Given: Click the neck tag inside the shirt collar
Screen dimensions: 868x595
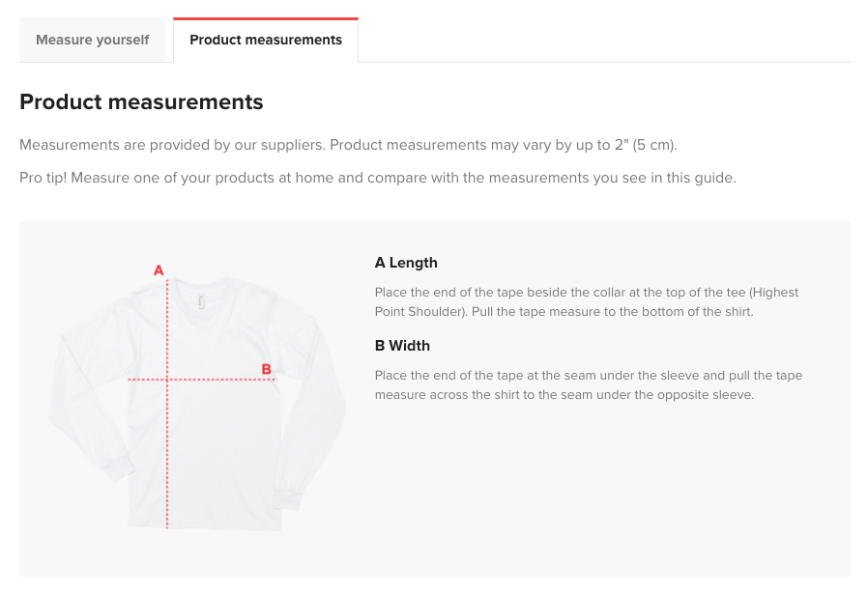Looking at the screenshot, I should tap(201, 301).
